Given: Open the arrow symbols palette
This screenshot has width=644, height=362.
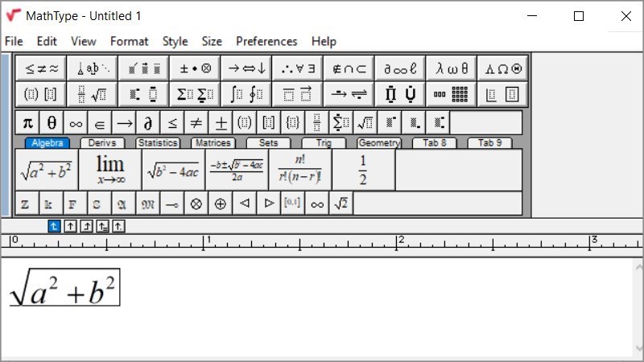Looking at the screenshot, I should click(x=246, y=68).
